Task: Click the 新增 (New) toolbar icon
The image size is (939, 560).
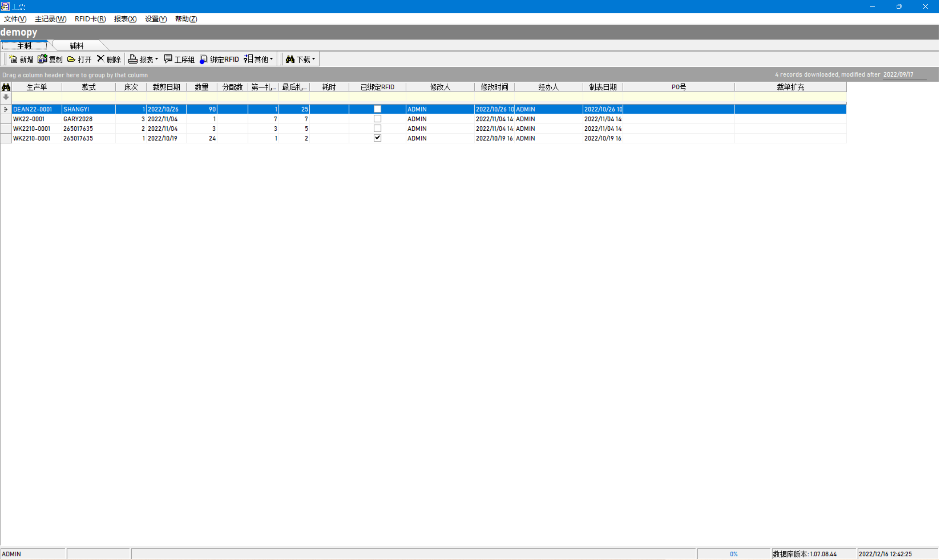Action: [13, 59]
